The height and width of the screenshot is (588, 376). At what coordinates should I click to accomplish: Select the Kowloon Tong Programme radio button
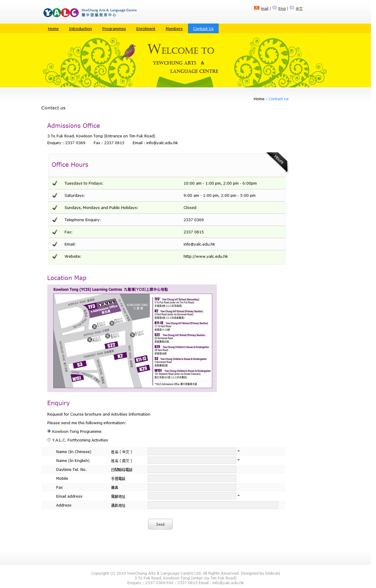pyautogui.click(x=49, y=431)
